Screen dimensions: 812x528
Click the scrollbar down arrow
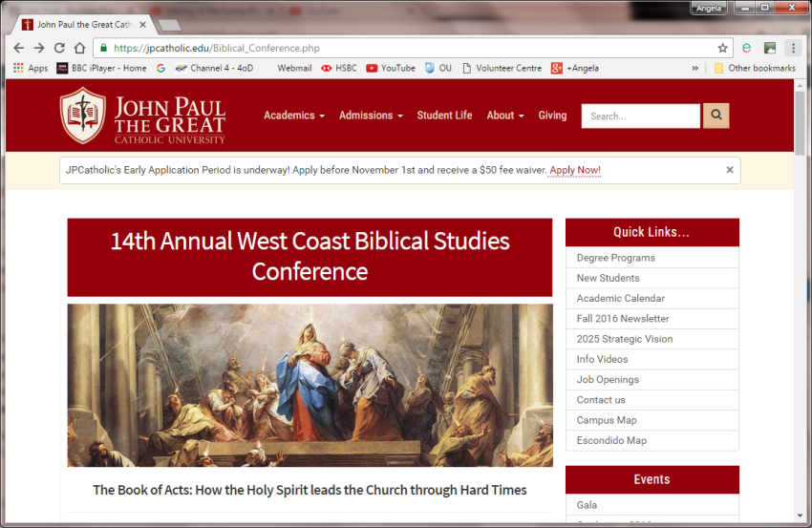point(800,517)
